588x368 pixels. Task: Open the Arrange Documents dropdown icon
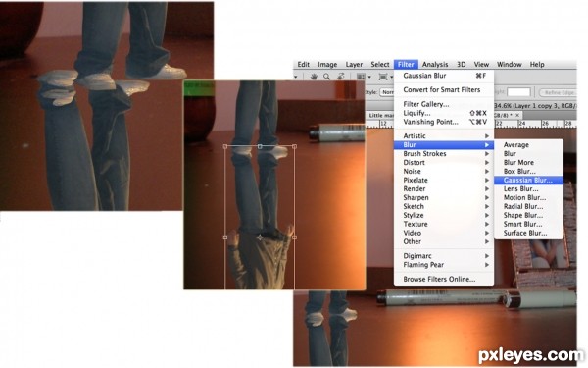[364, 77]
